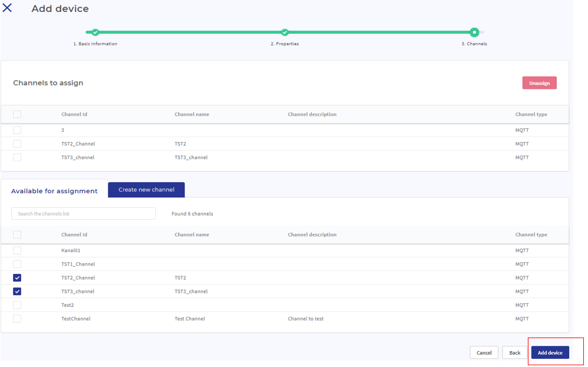Click TST2 name in Channels to assign table
Screen dimensions: 588x367
coord(180,144)
